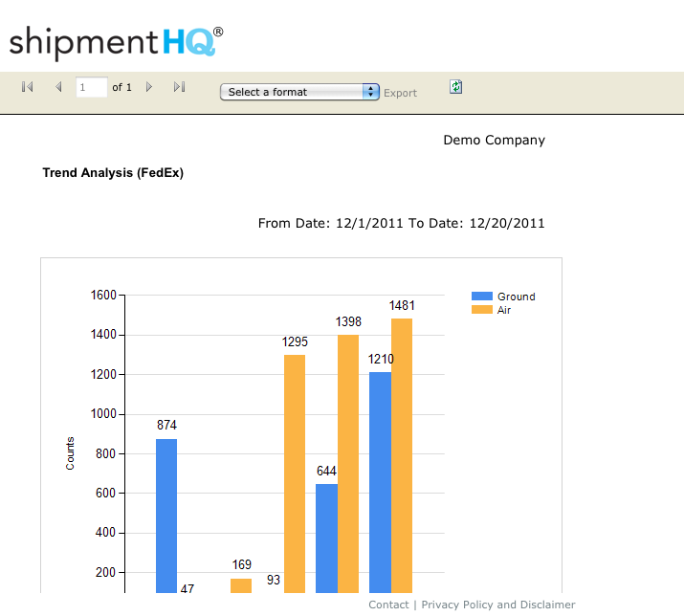Click the shipmentHQ logo

click(116, 43)
